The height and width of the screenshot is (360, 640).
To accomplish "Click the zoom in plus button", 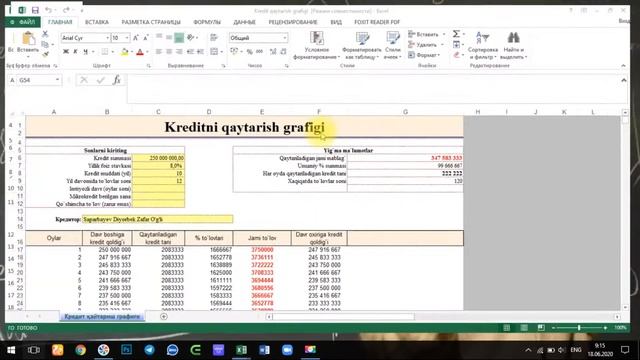I will (x=605, y=328).
